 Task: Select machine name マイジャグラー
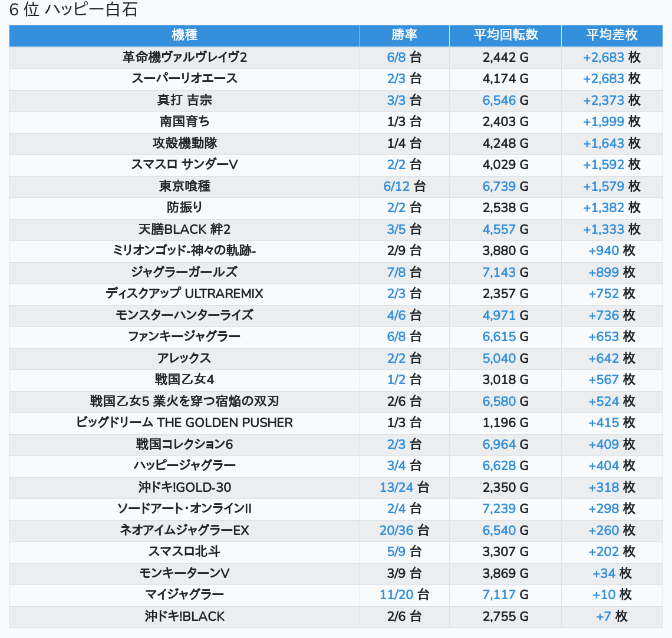[x=185, y=595]
